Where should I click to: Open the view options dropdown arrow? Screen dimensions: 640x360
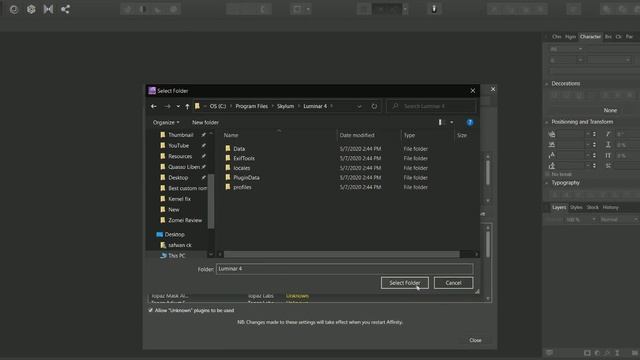[x=451, y=122]
